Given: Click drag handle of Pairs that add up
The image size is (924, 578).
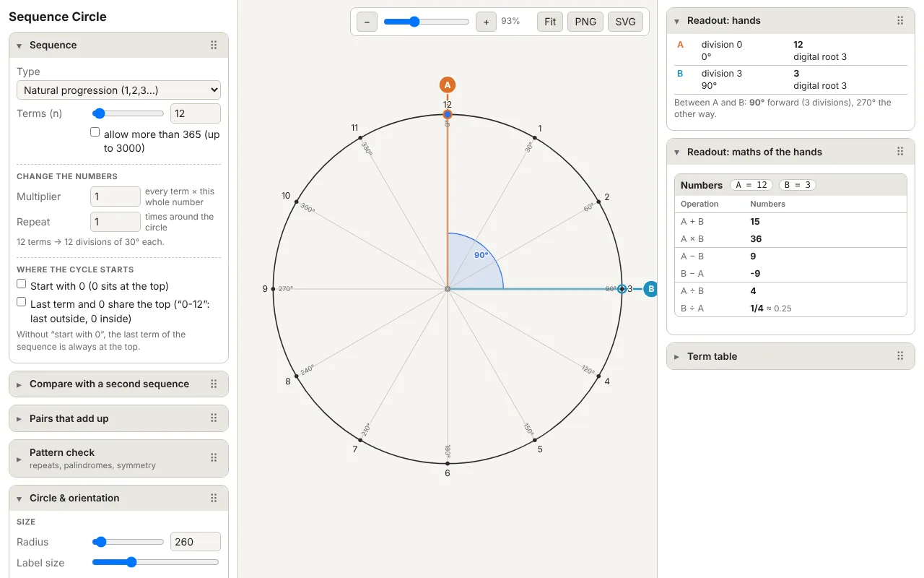Looking at the screenshot, I should point(214,418).
